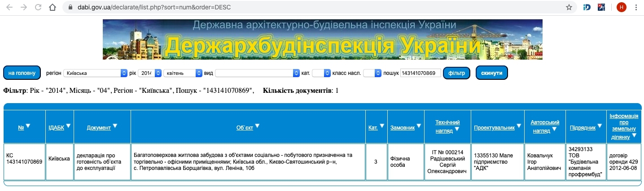Click the № column header link
The image size is (644, 191).
[x=21, y=128]
